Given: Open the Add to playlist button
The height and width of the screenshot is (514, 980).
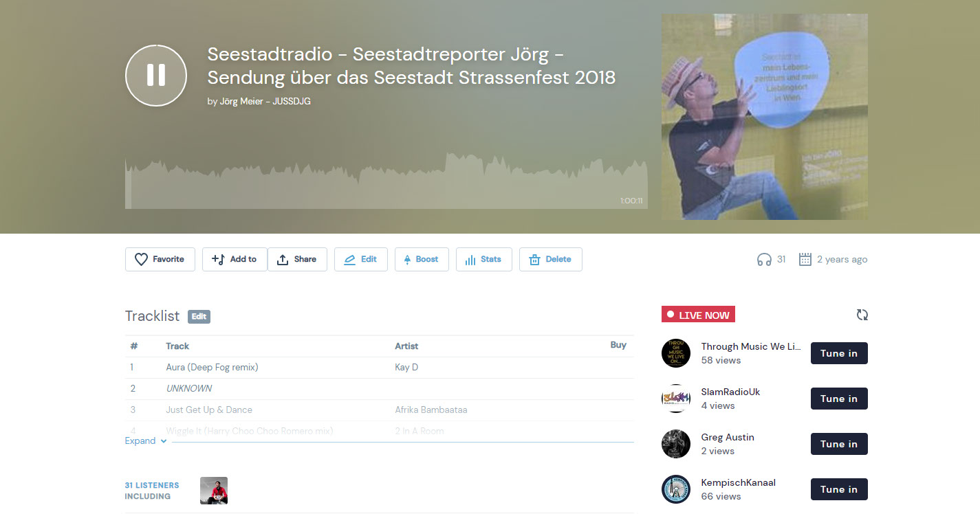Looking at the screenshot, I should click(x=235, y=259).
